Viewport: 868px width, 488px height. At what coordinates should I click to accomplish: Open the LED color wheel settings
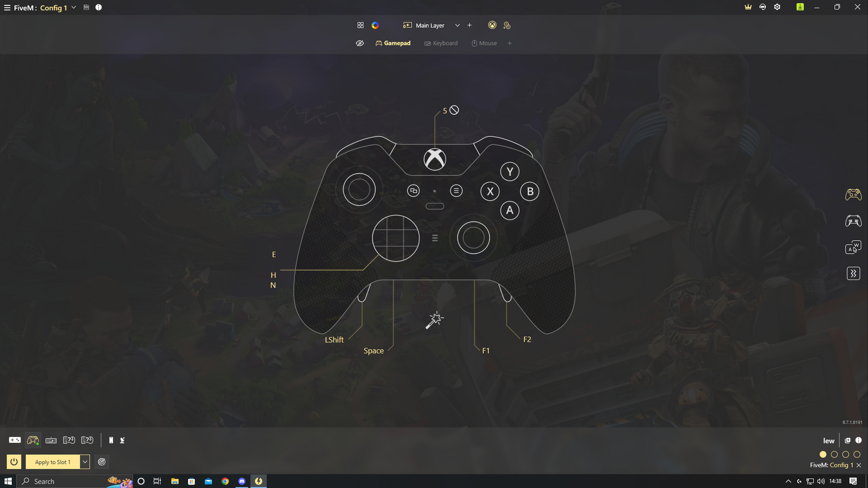375,25
